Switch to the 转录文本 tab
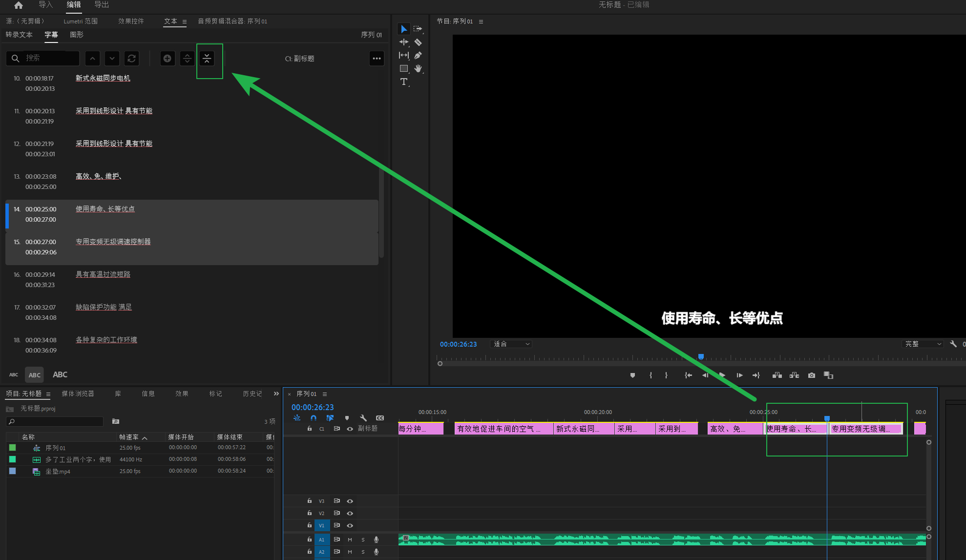 tap(19, 35)
